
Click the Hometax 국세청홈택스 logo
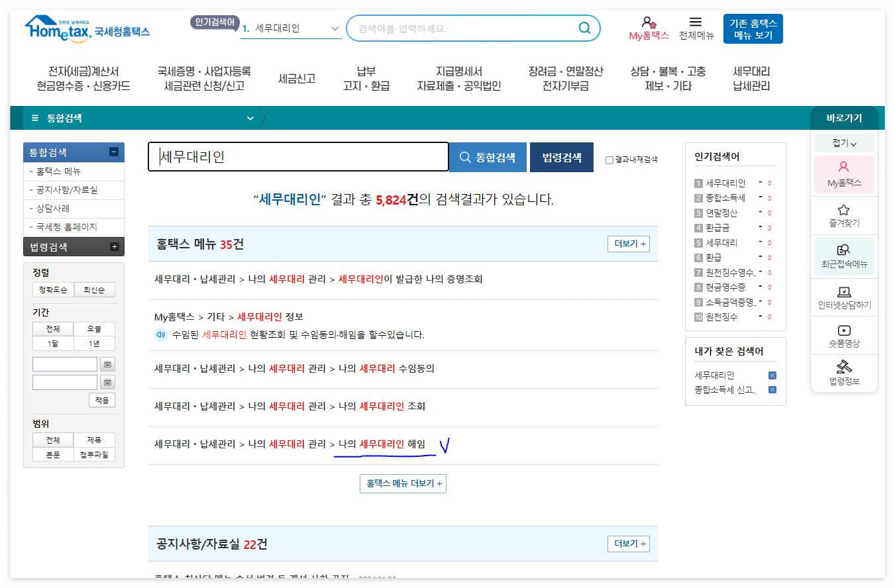(86, 28)
